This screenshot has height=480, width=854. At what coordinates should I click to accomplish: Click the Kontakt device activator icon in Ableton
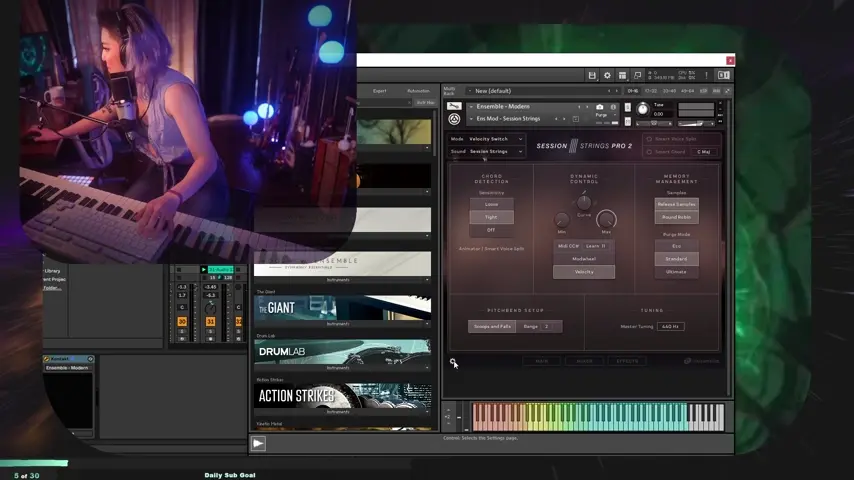[x=46, y=359]
